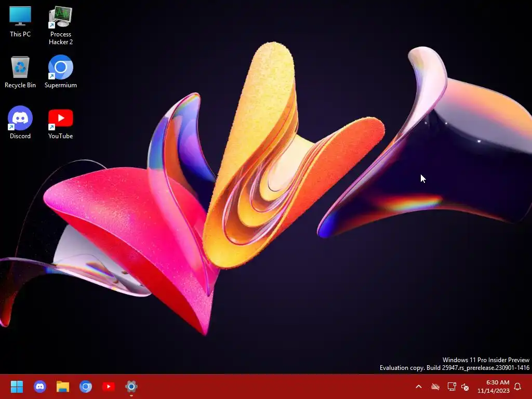Viewport: 532px width, 399px height.
Task: Select the This PC desktop icon
Action: tap(20, 22)
